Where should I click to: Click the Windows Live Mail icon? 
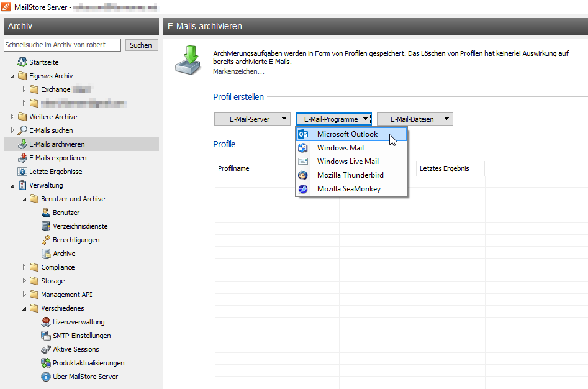(x=303, y=162)
